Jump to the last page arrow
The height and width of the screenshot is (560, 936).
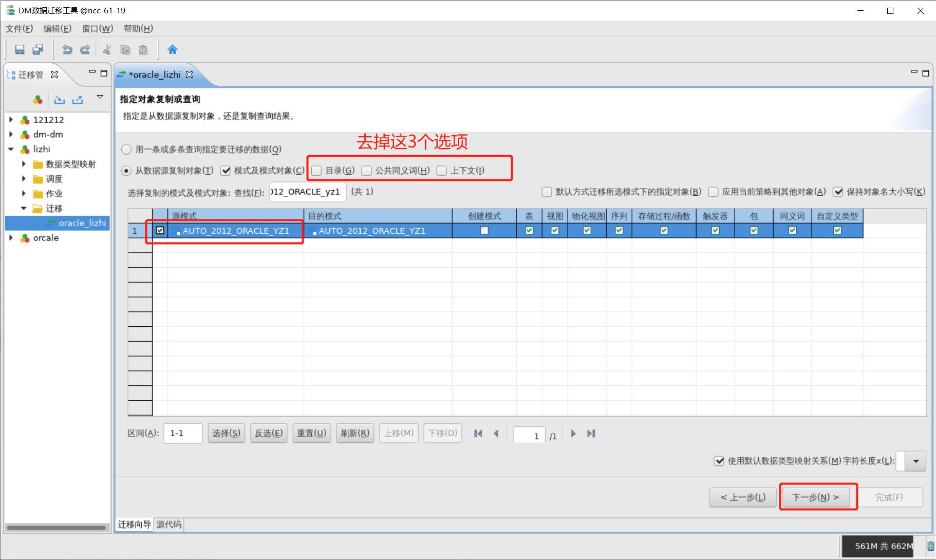tap(591, 433)
